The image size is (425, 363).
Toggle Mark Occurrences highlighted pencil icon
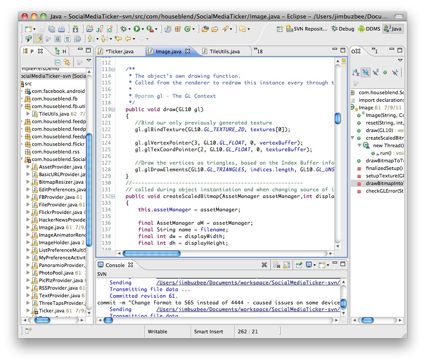coord(39,39)
